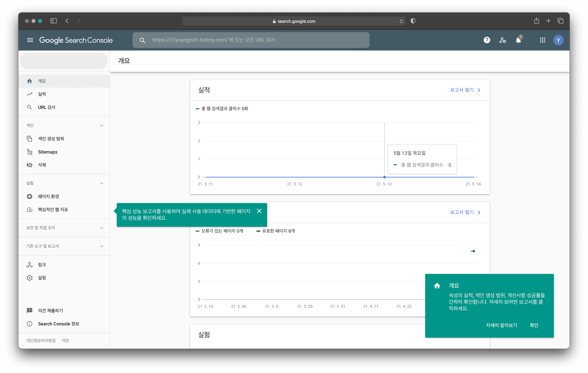Reload the page with the Safari refresh icon
The image size is (588, 373).
tap(401, 21)
